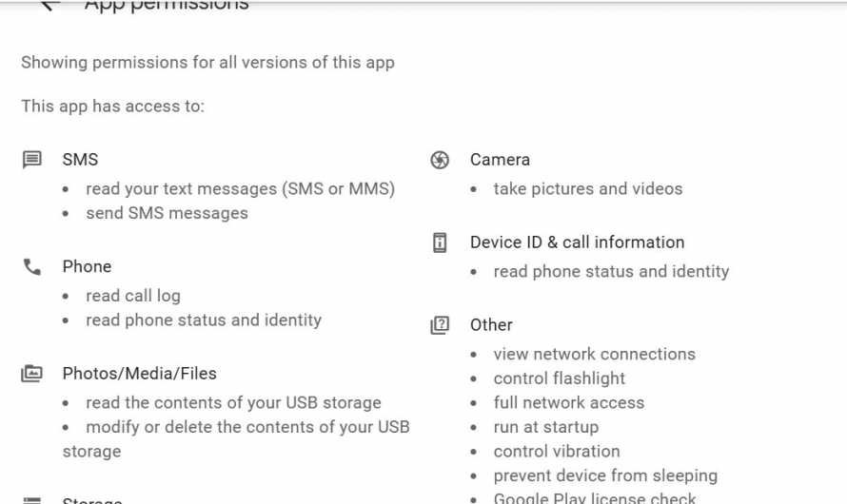Screen dimensions: 847x504
Task: Click the Device ID info icon
Action: (440, 242)
